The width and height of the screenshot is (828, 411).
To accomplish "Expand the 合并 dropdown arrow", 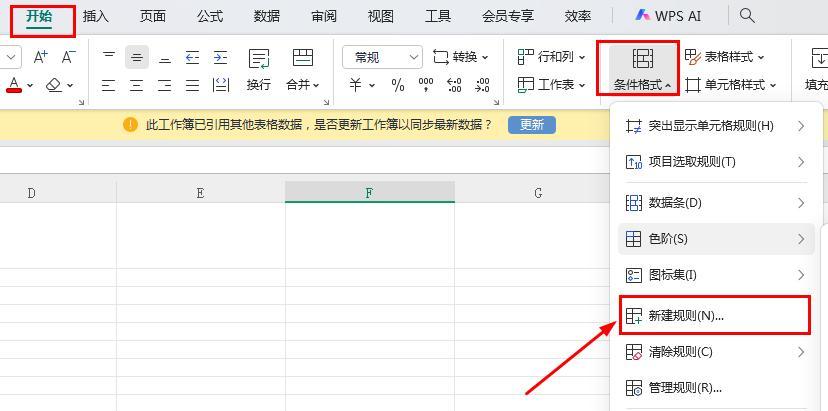I will (x=316, y=85).
